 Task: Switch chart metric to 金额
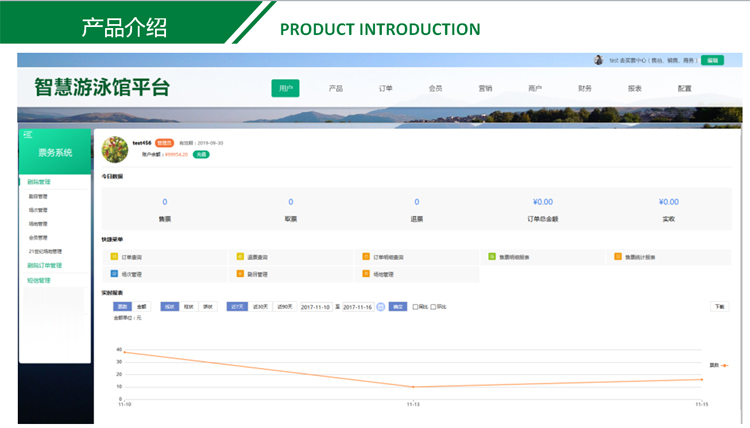pyautogui.click(x=142, y=307)
